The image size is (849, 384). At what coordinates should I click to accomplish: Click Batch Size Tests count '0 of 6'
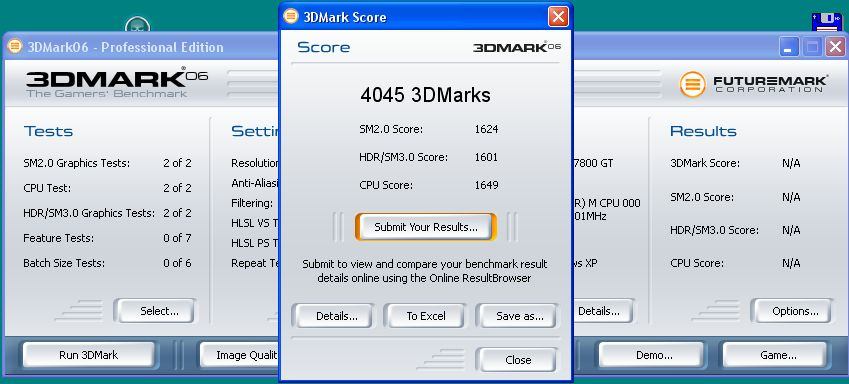178,263
